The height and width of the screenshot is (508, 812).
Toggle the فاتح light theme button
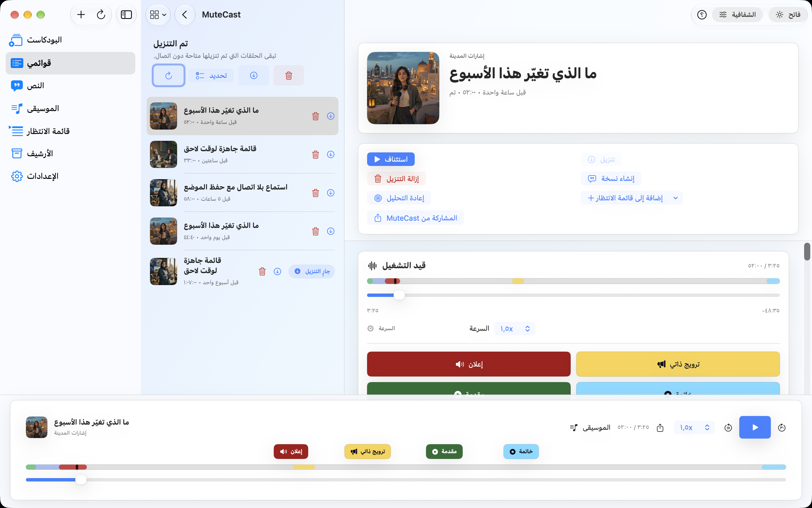(788, 15)
